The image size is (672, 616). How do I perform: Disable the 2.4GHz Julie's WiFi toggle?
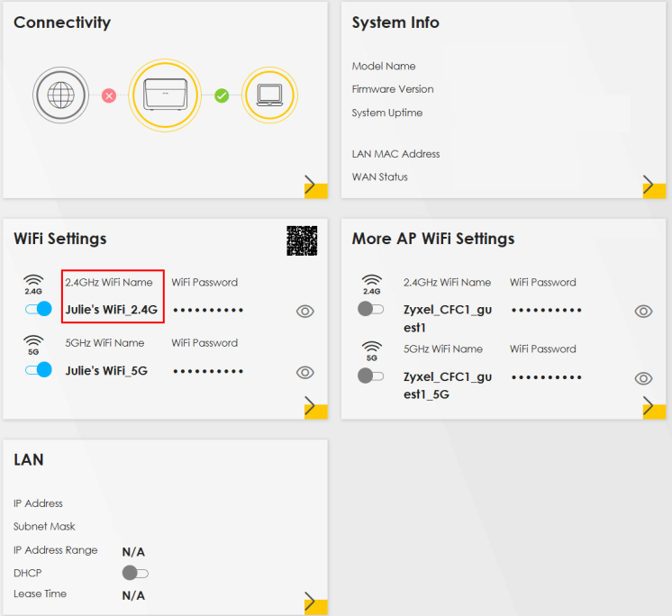tap(39, 309)
